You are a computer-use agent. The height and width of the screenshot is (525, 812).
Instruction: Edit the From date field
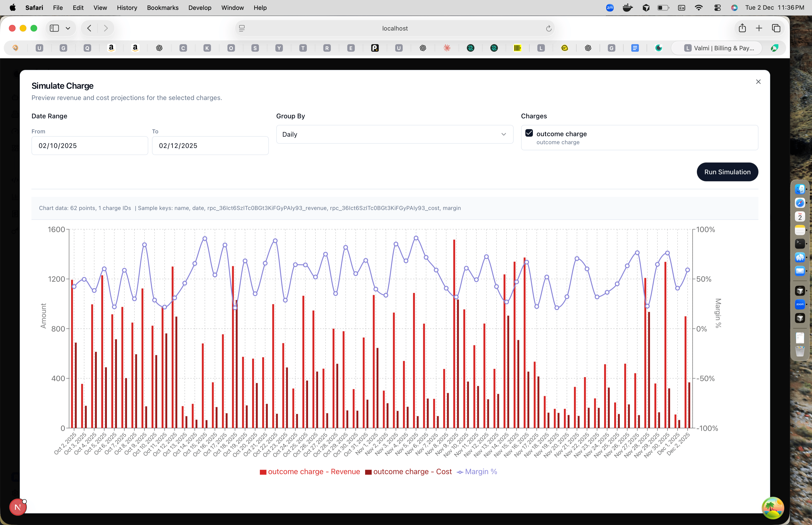[x=90, y=145]
